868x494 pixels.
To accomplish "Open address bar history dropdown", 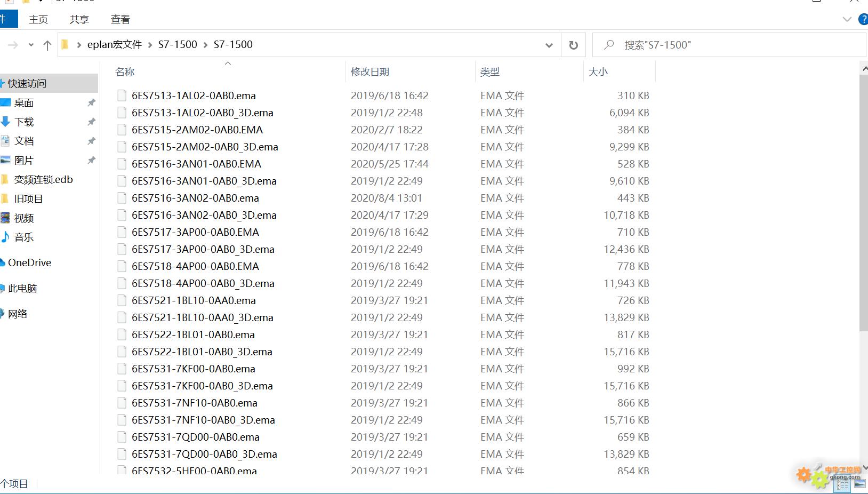I will point(549,45).
